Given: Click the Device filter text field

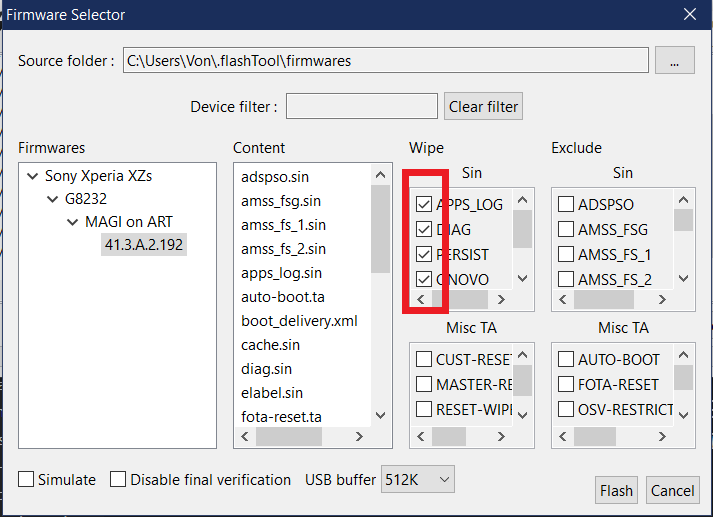Looking at the screenshot, I should coord(361,106).
